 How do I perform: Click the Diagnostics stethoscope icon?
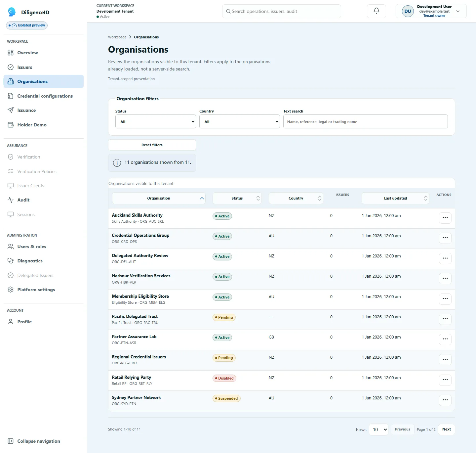(11, 261)
